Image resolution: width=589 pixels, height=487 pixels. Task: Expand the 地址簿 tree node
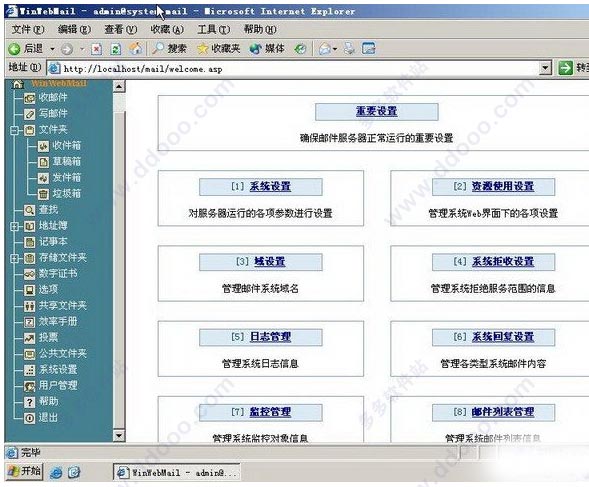[14, 226]
